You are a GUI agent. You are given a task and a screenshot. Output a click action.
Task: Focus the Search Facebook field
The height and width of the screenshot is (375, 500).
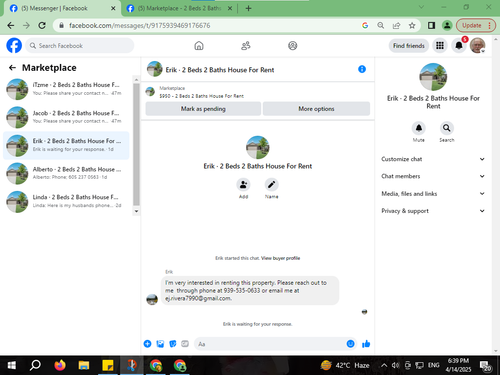80,46
